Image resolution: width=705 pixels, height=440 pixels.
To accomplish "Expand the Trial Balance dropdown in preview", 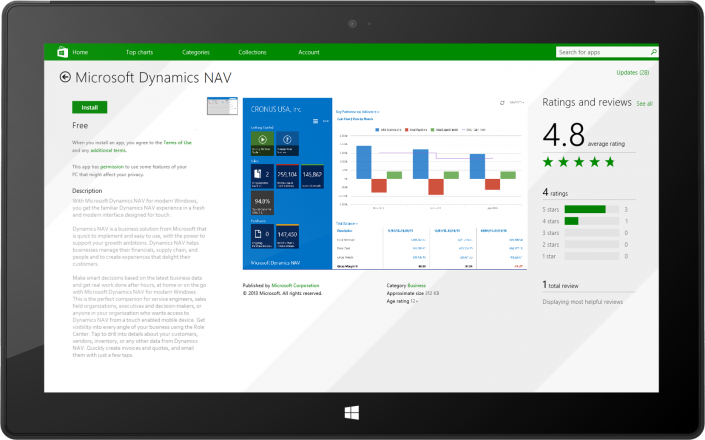I will click(x=347, y=223).
